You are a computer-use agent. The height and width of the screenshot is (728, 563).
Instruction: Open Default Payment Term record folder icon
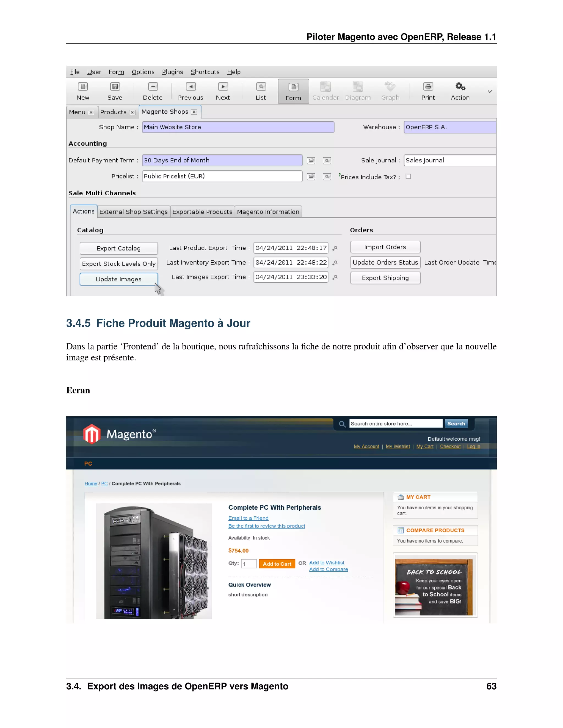tap(311, 161)
